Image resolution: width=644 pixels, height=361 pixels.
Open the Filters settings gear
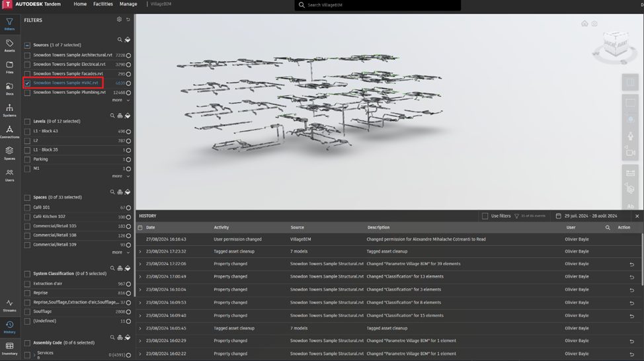[119, 20]
